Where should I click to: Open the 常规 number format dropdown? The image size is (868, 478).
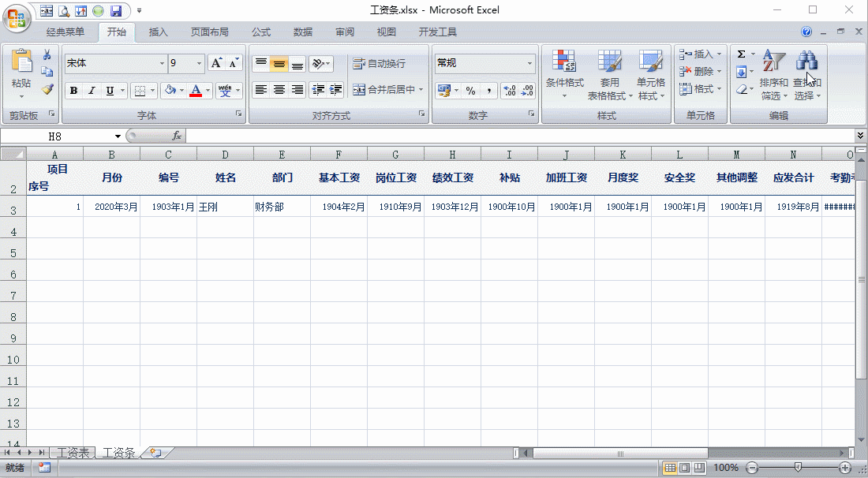pyautogui.click(x=529, y=64)
